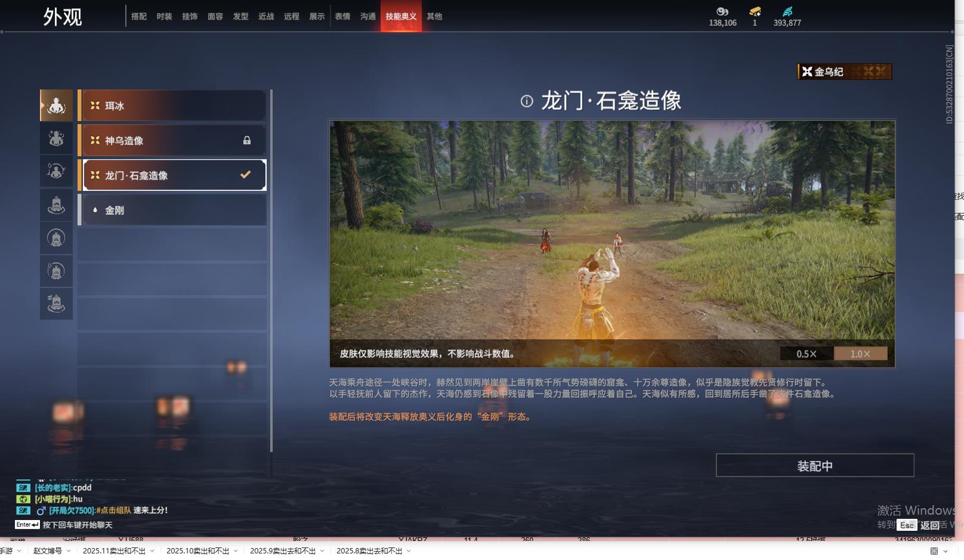Select the 珥冰 skin entry
964x560 pixels.
click(x=172, y=106)
